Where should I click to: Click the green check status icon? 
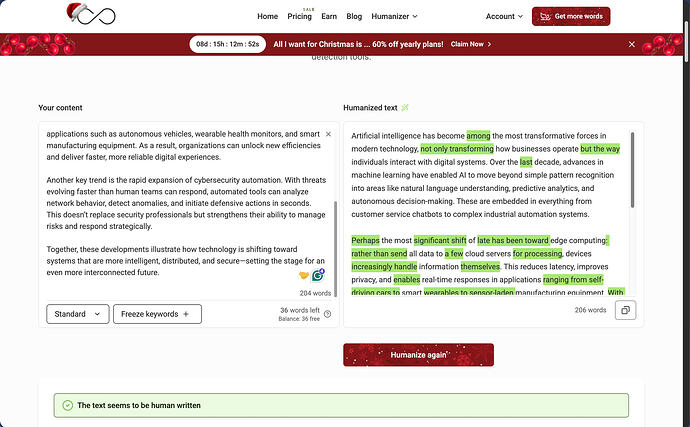point(67,405)
